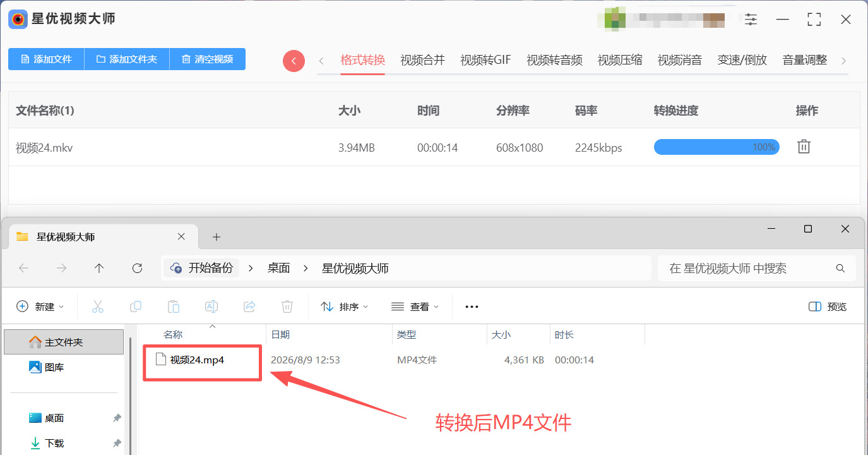This screenshot has width=868, height=455.
Task: Switch to 视频转GIF tab
Action: coord(485,60)
